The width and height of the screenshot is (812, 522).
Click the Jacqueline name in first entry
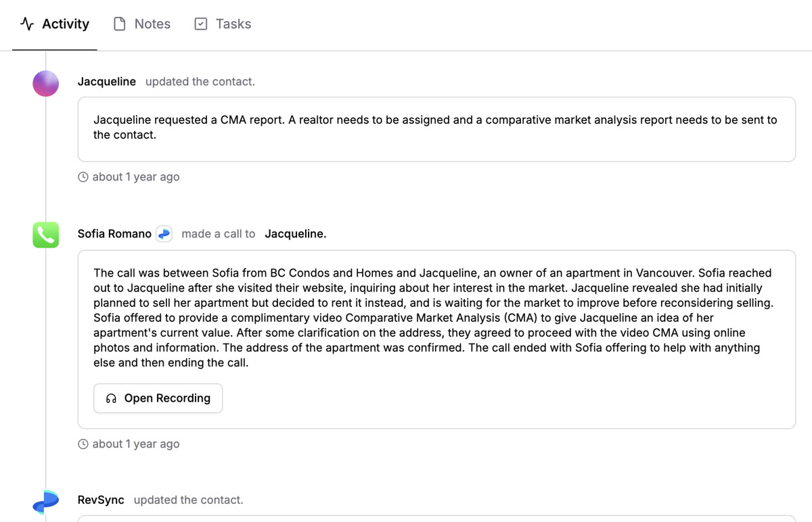[x=106, y=82]
